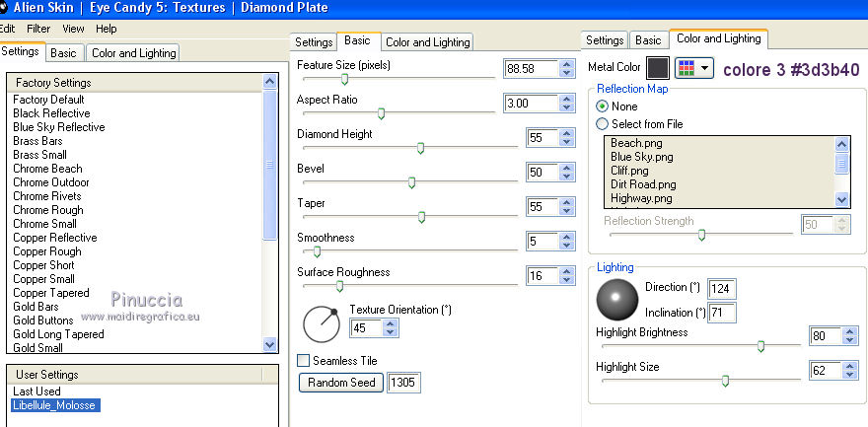Click the Bevel stepper arrows
The height and width of the screenshot is (427, 868).
pos(566,172)
